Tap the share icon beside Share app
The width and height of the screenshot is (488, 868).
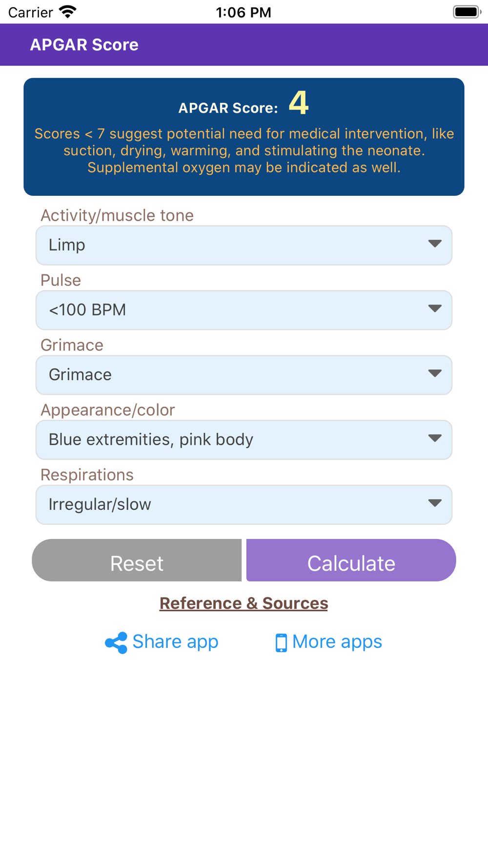click(x=116, y=642)
